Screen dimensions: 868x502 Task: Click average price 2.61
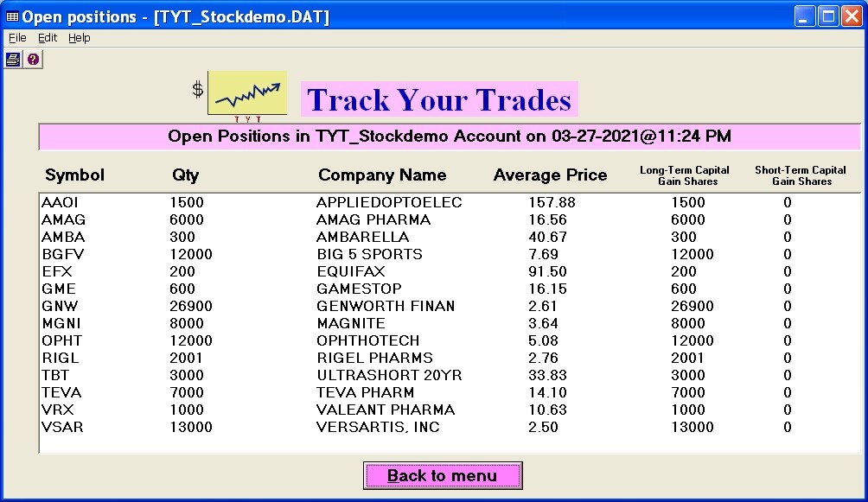[543, 306]
